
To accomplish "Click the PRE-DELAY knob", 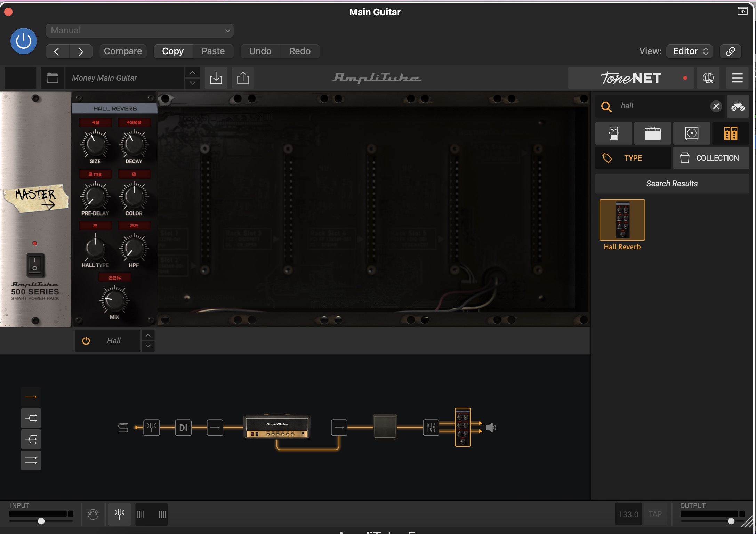I will (x=95, y=196).
